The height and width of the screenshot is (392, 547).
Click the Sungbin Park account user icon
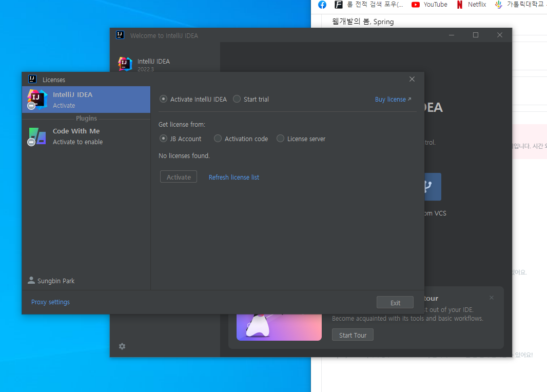click(x=31, y=280)
